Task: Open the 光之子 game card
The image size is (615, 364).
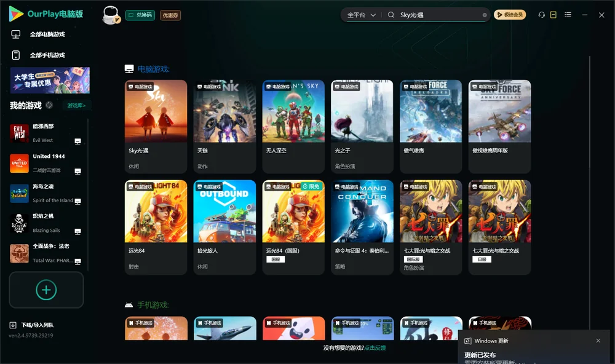Action: [x=362, y=126]
